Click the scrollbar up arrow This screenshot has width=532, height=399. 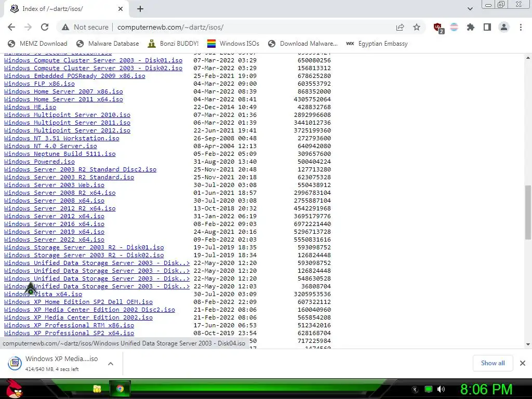(528, 58)
